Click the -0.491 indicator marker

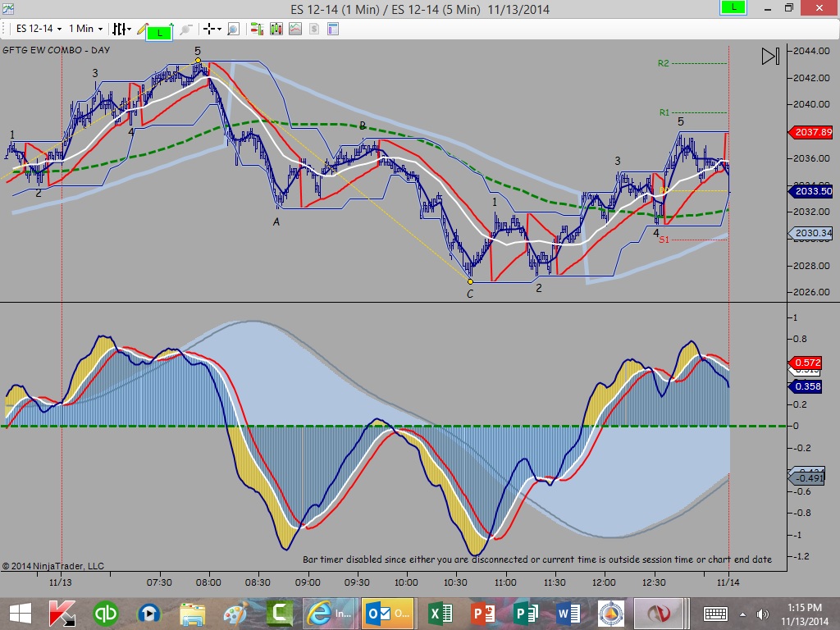[807, 478]
